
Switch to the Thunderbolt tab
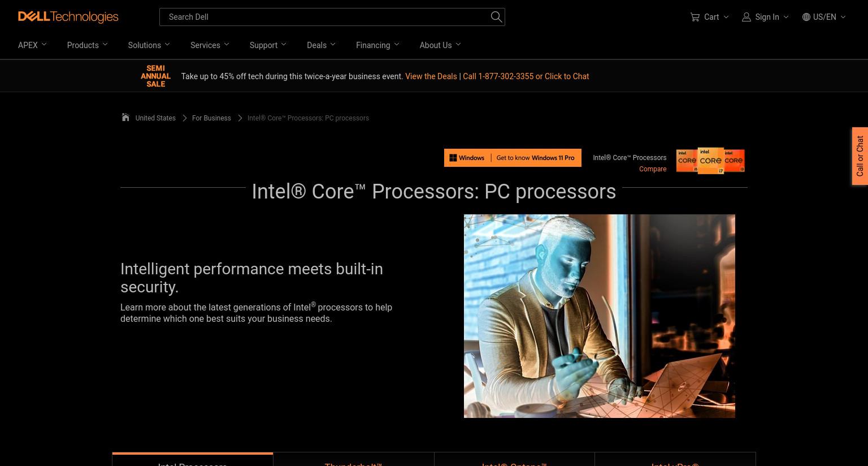point(353,459)
